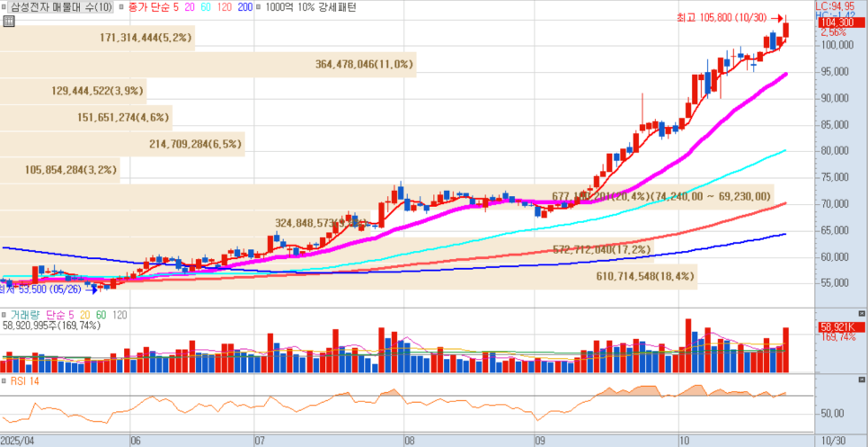Click the 10 month marker on date axis
Image resolution: width=868 pixels, height=447 pixels.
pos(686,441)
